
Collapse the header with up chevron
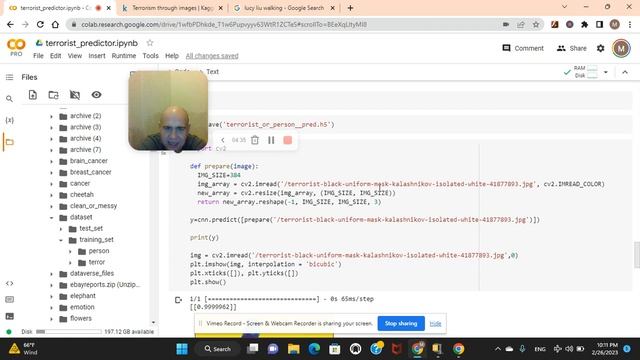625,72
